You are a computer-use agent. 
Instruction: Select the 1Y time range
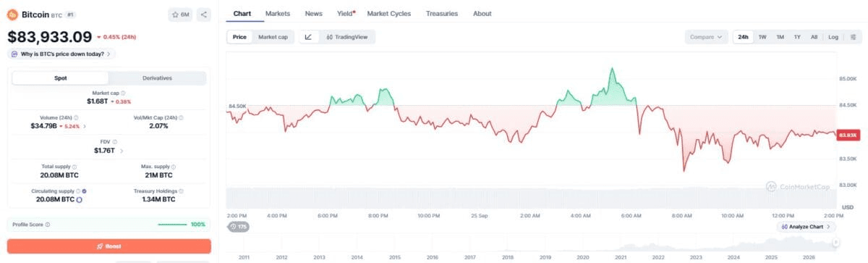797,37
